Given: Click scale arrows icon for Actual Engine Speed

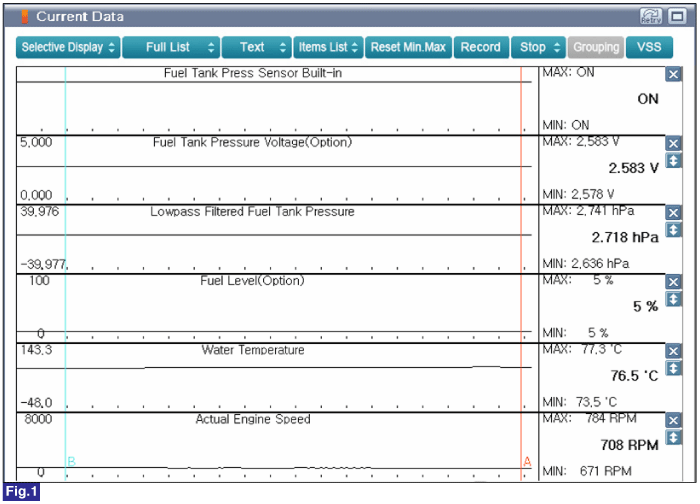Looking at the screenshot, I should (x=673, y=437).
